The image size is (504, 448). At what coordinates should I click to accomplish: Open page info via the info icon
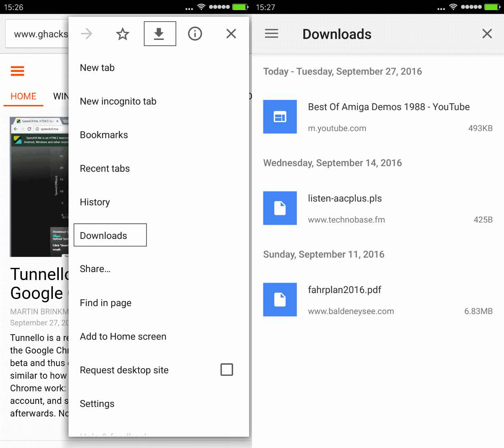[x=195, y=34]
